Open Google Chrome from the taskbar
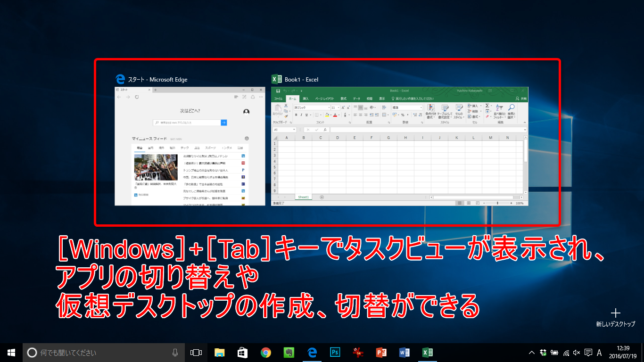The height and width of the screenshot is (362, 644). click(265, 352)
